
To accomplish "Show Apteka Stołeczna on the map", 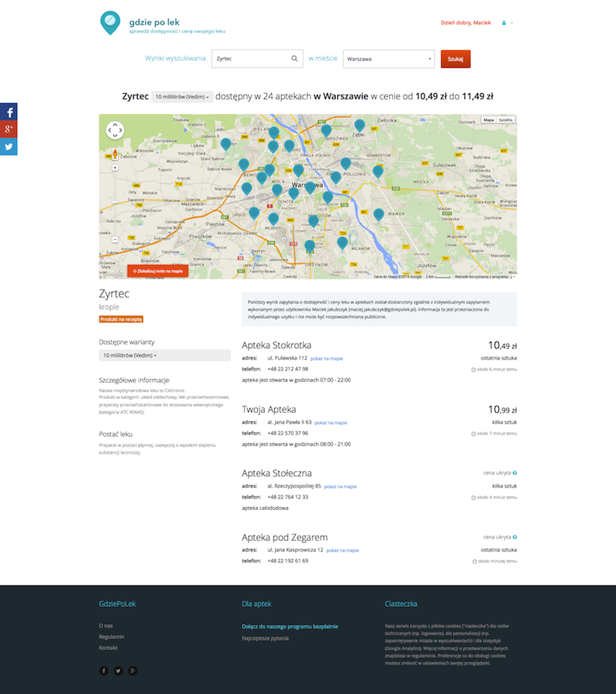I will (340, 487).
